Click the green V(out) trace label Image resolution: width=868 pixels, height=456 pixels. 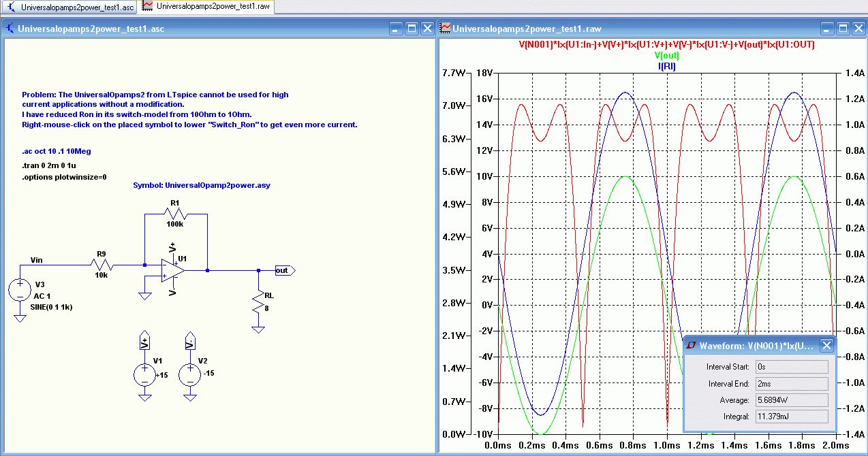[666, 56]
